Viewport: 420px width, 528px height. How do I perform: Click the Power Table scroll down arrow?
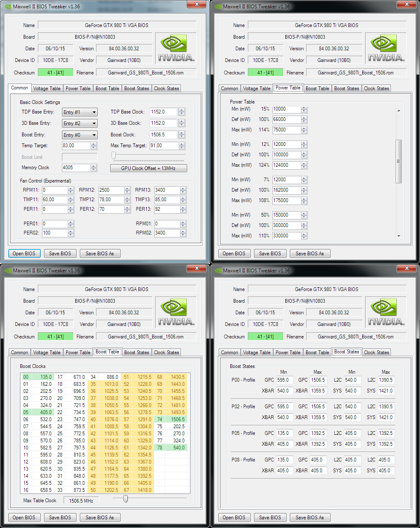398,236
